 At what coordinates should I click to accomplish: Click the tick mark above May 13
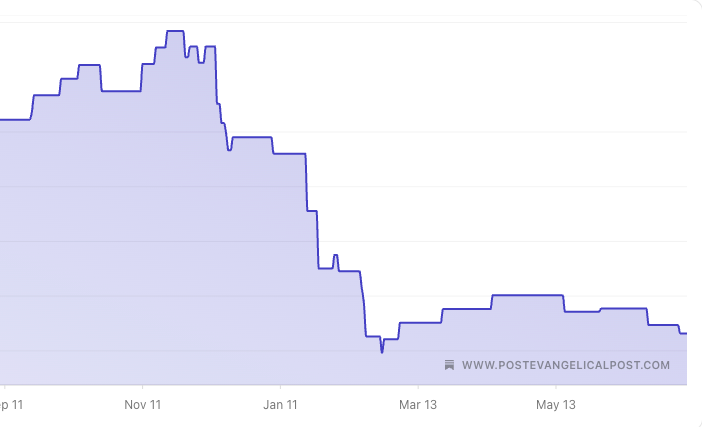click(x=556, y=387)
